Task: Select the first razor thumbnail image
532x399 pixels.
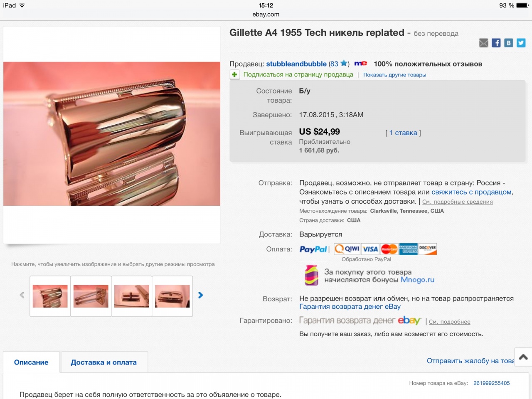Action: tap(50, 296)
